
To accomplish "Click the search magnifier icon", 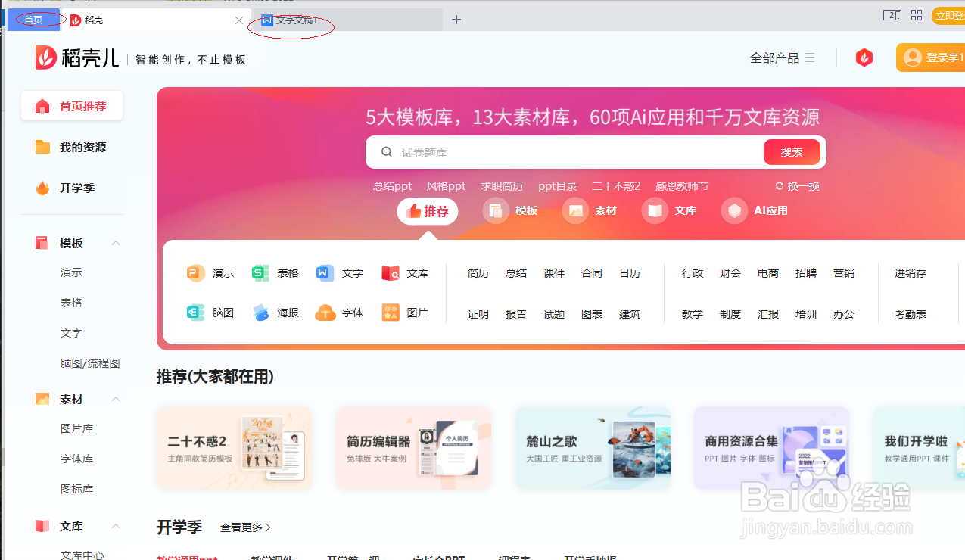I will 387,152.
